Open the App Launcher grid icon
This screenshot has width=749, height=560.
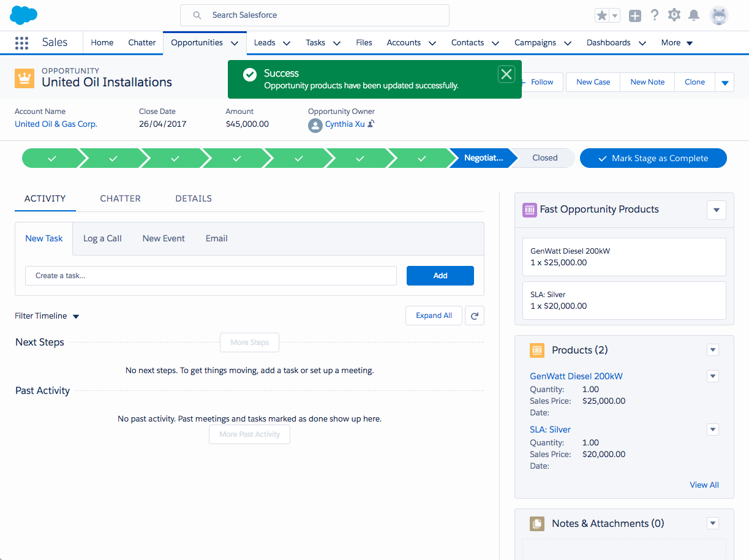pos(21,43)
